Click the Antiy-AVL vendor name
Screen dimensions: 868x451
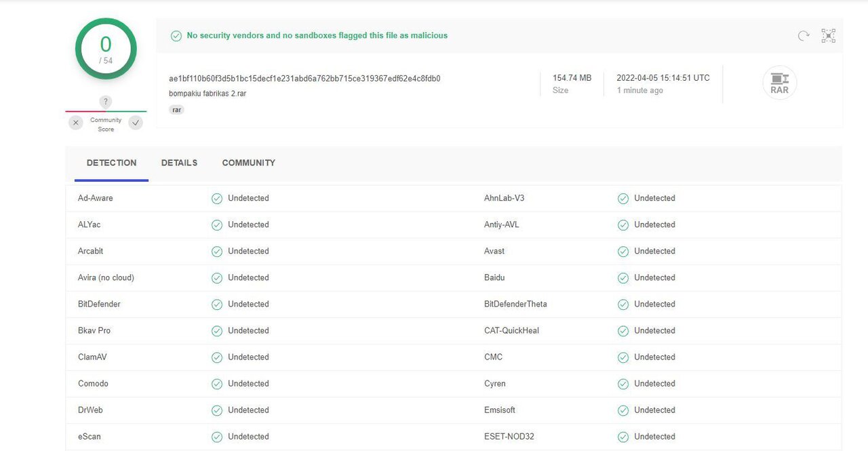[x=502, y=224]
